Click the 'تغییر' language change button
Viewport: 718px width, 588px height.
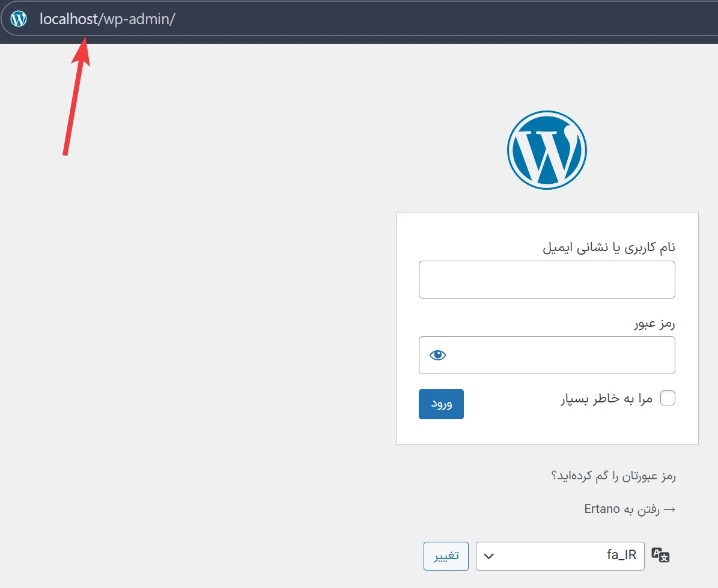click(x=446, y=556)
